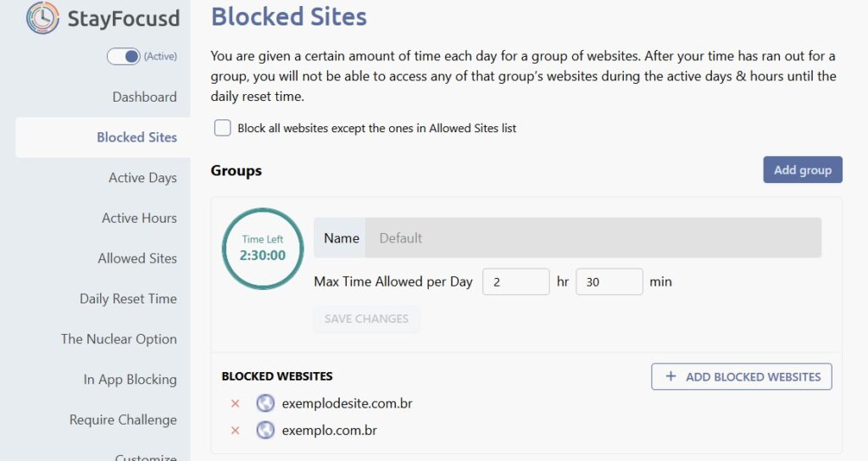Open Allowed Sites page
Screen dimensions: 868x461
coord(137,258)
